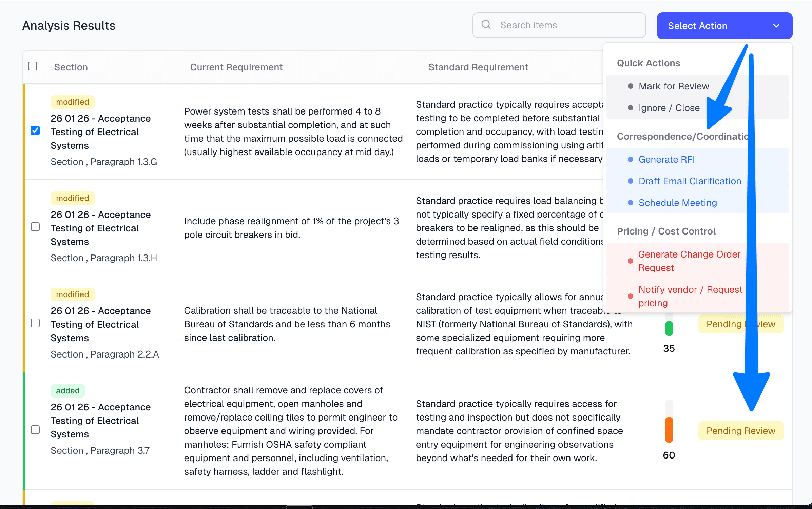This screenshot has height=509, width=812.
Task: Click the orange score bar showing 60
Action: point(669,429)
